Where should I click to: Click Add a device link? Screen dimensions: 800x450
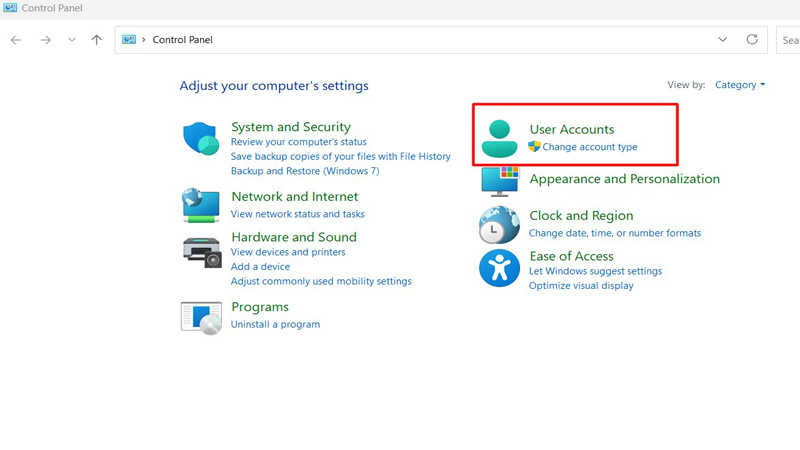click(260, 266)
